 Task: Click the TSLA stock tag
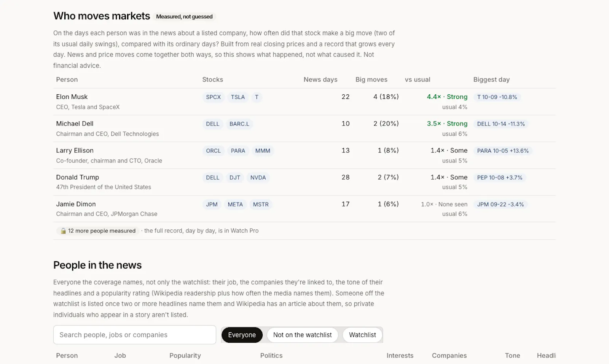[x=238, y=97]
